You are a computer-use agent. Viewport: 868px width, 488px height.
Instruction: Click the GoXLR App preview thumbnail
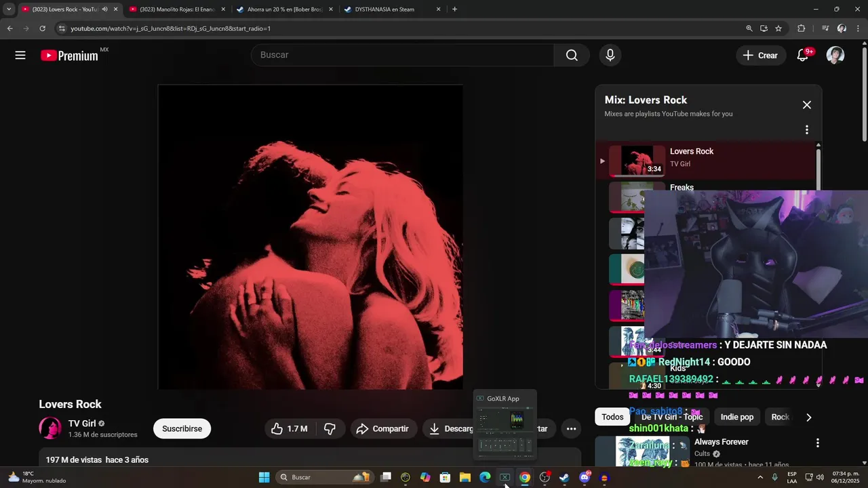(505, 431)
